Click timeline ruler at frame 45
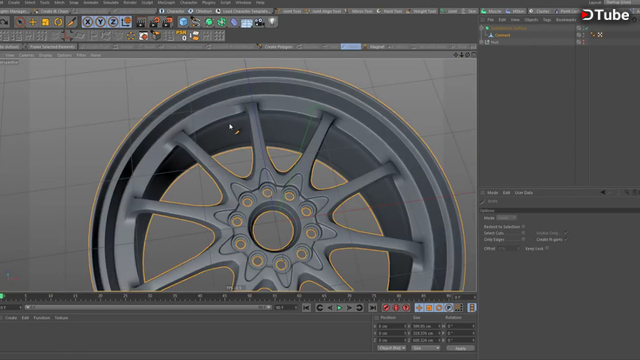 (x=224, y=296)
